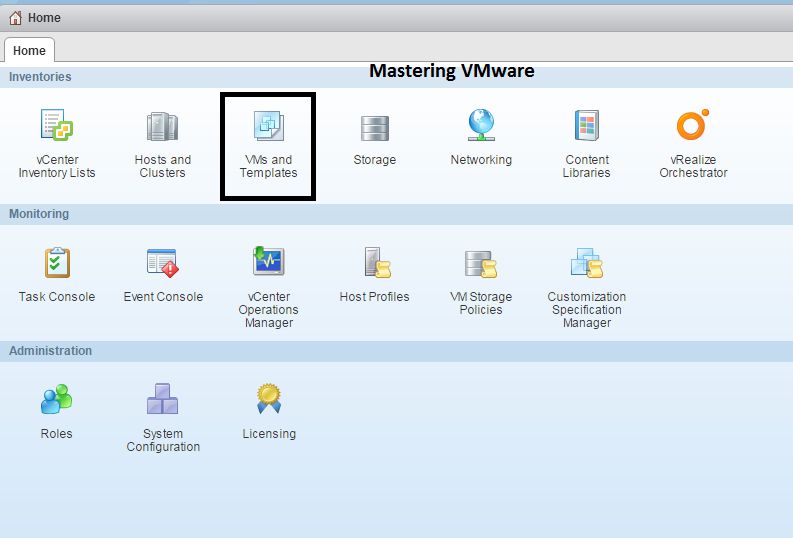Open the Roles administration icon
The width and height of the screenshot is (793, 538).
tap(56, 399)
